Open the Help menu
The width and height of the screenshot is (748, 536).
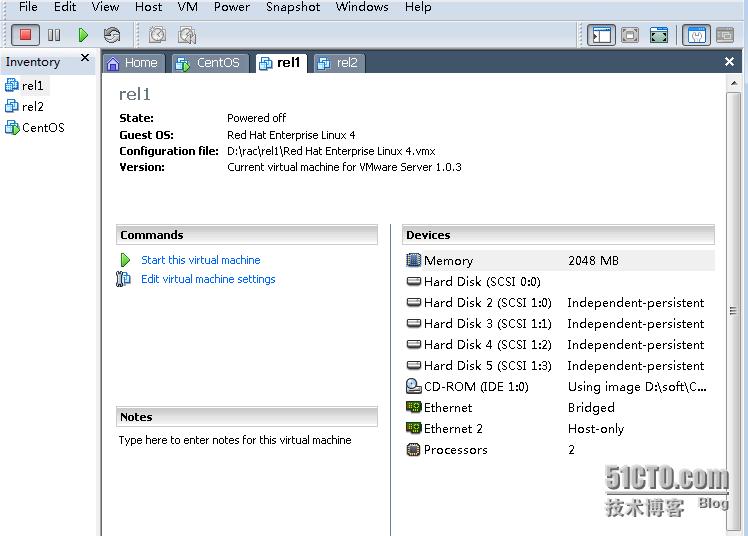coord(418,7)
